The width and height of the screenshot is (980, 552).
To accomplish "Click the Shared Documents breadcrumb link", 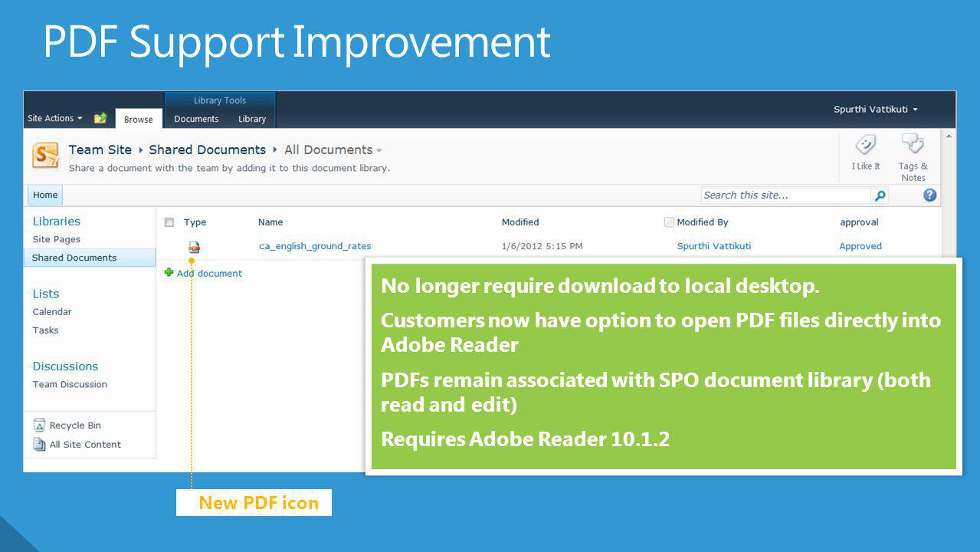I will 208,149.
